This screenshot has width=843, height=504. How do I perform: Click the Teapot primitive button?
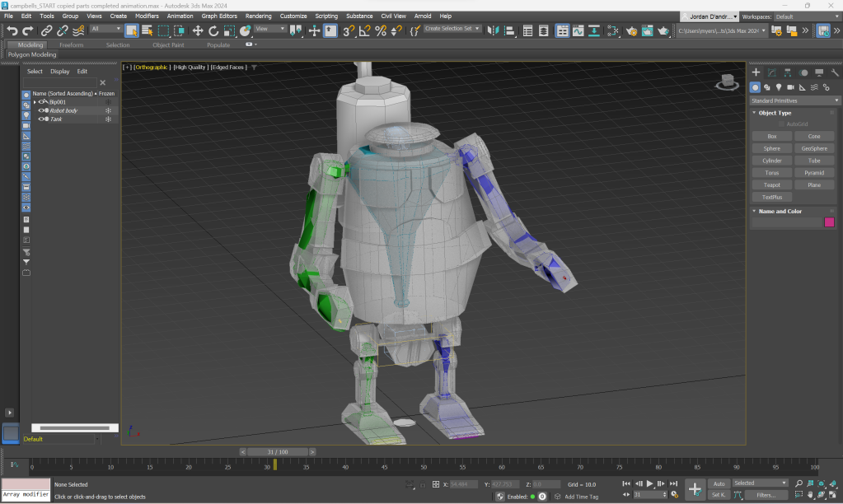pyautogui.click(x=771, y=185)
